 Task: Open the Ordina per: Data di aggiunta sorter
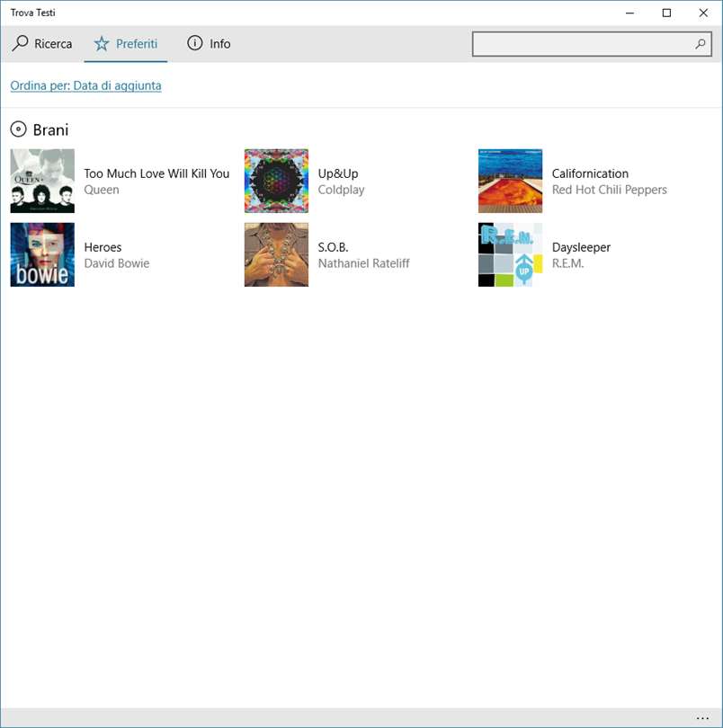click(86, 86)
